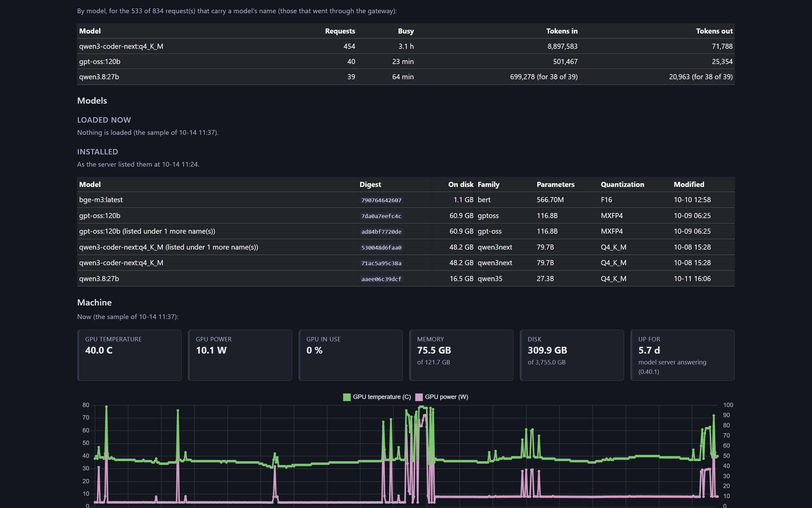Image resolution: width=812 pixels, height=508 pixels.
Task: Click GPU temperature (C) legend label
Action: click(x=382, y=397)
